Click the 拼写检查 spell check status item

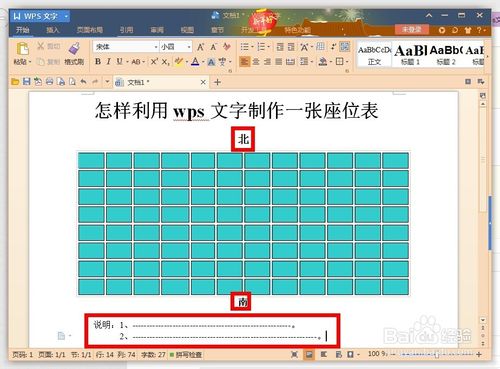pyautogui.click(x=186, y=355)
